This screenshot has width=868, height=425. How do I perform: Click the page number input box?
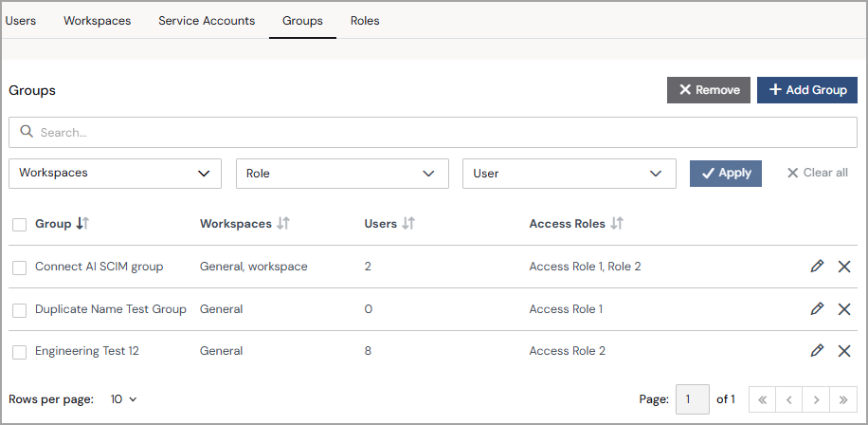click(693, 399)
